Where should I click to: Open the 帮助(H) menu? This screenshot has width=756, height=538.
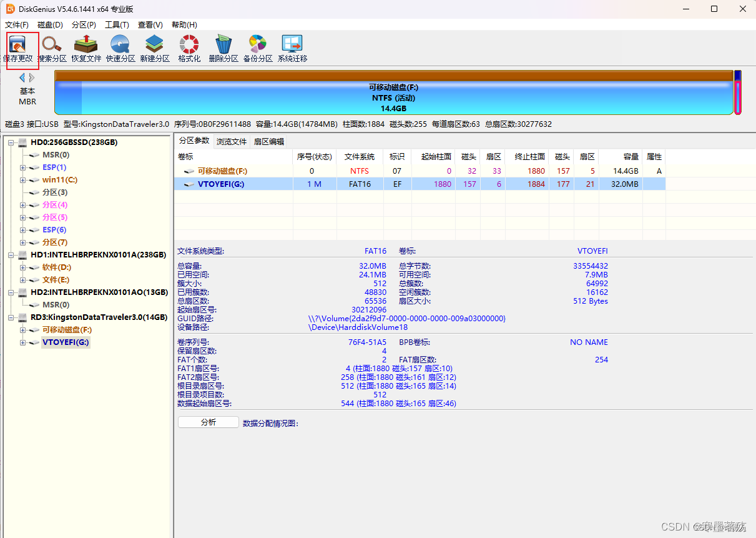coord(184,25)
